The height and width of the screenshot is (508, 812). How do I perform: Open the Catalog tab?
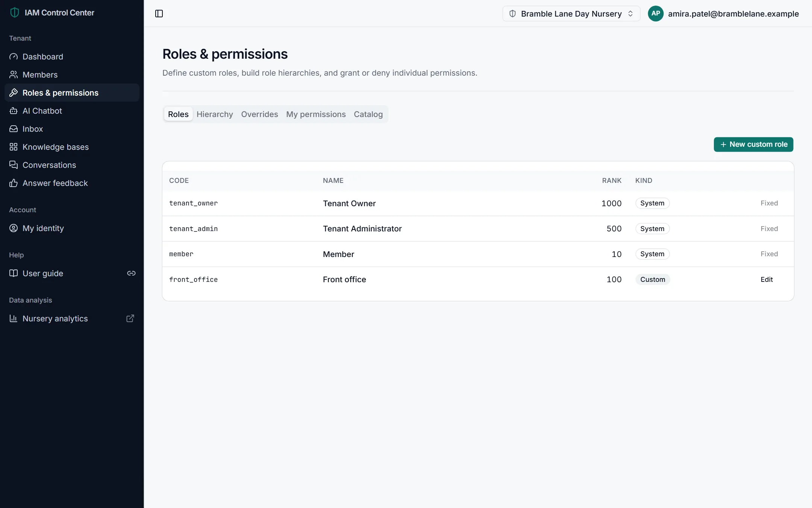[x=368, y=114]
